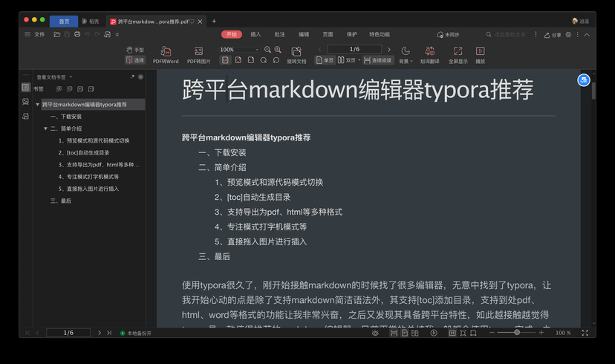Screen dimensions: 615x364
Task: Start slideshow play (播放)
Action: (480, 55)
